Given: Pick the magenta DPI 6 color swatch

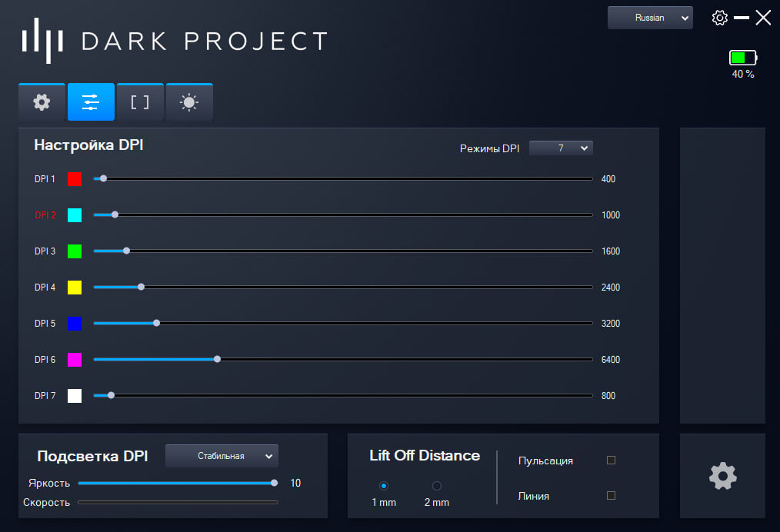Looking at the screenshot, I should point(75,360).
